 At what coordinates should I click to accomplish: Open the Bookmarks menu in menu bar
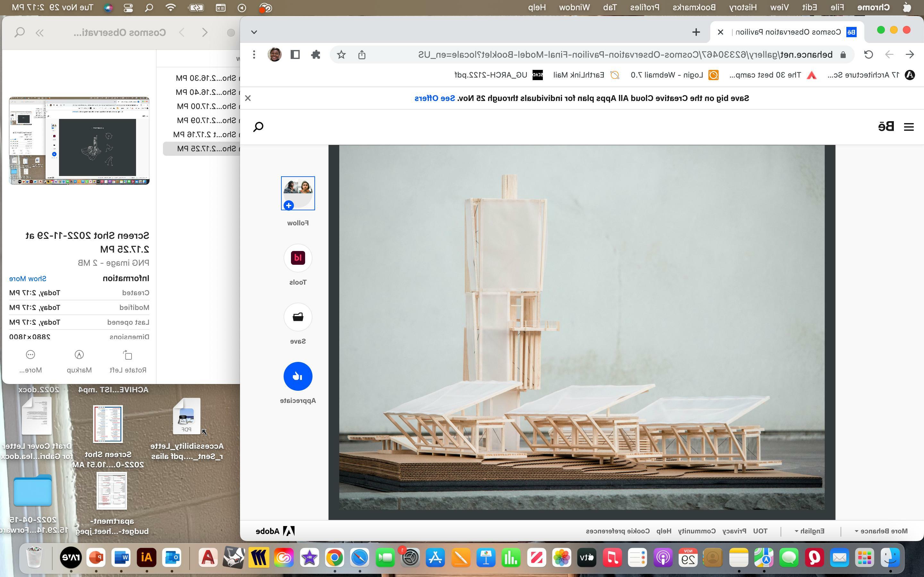tap(694, 7)
